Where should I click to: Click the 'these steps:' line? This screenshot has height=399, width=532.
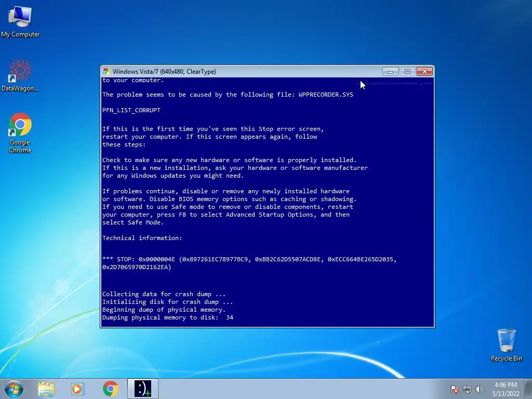click(x=124, y=144)
